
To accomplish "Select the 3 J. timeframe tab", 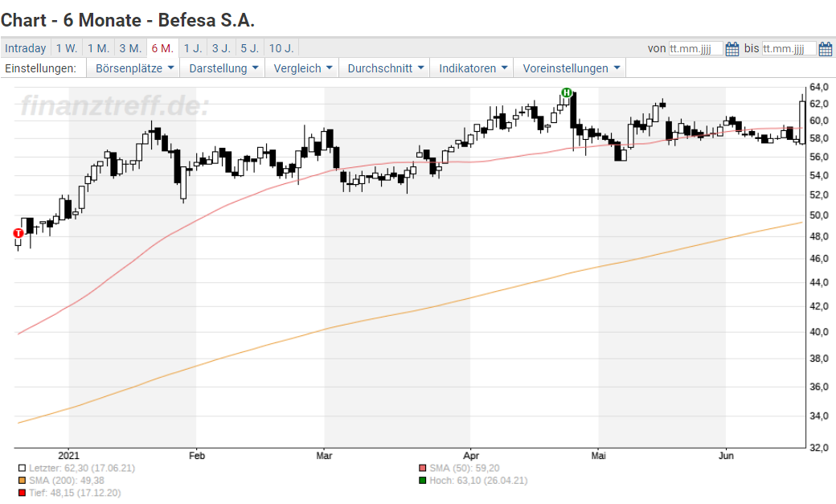I will (221, 48).
